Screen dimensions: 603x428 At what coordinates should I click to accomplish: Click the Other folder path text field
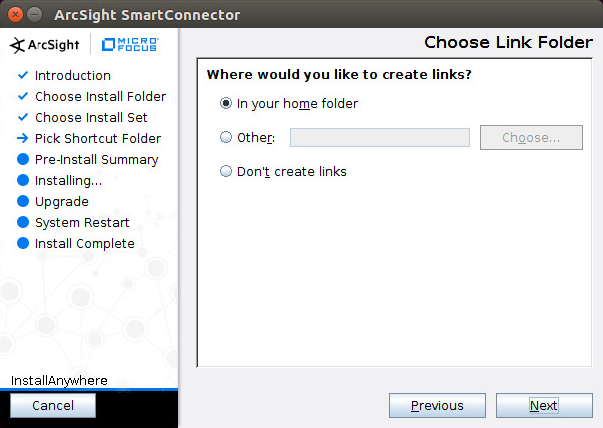379,138
